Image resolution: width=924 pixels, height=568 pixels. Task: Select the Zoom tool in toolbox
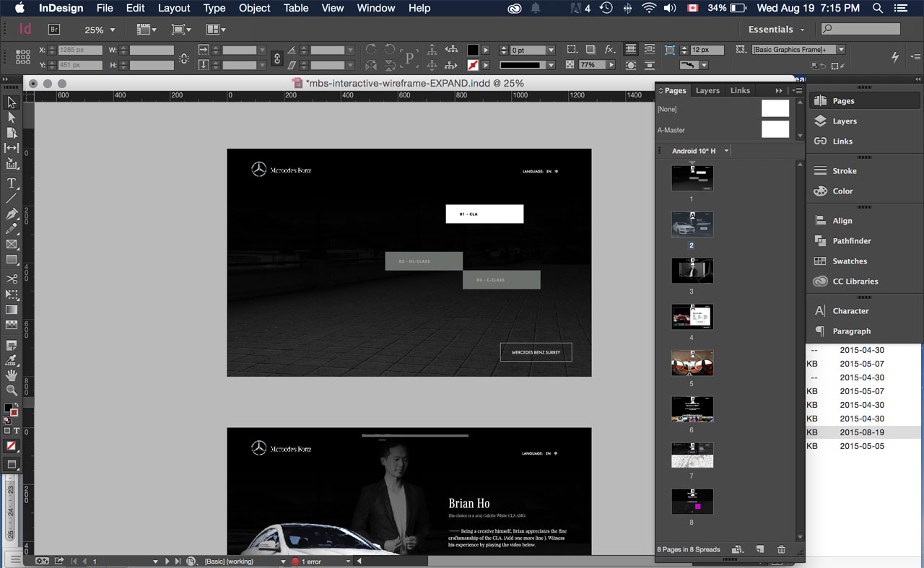click(x=12, y=390)
